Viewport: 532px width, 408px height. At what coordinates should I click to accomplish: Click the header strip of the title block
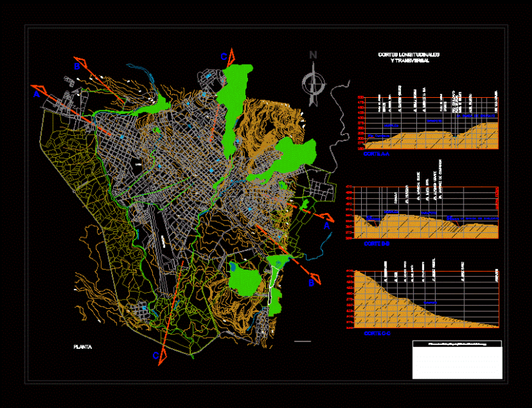pyautogui.click(x=457, y=344)
